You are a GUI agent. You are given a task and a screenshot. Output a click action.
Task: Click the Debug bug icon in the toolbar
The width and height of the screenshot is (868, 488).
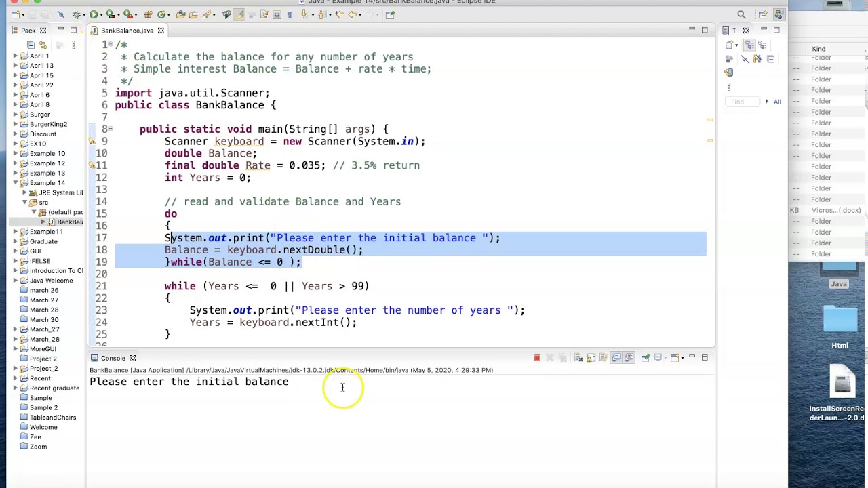(x=77, y=14)
